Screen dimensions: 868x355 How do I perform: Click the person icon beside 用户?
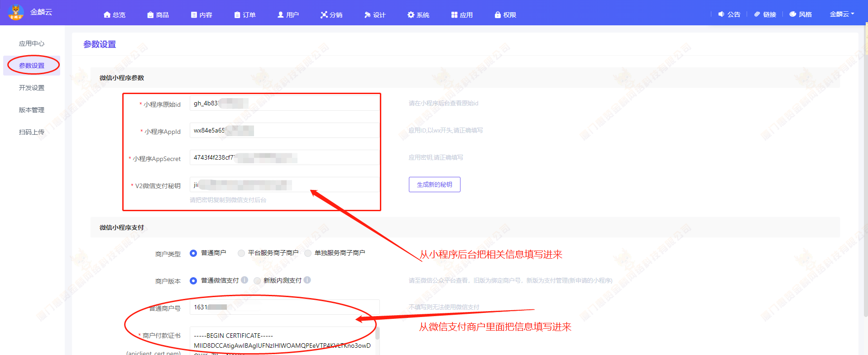click(x=281, y=15)
